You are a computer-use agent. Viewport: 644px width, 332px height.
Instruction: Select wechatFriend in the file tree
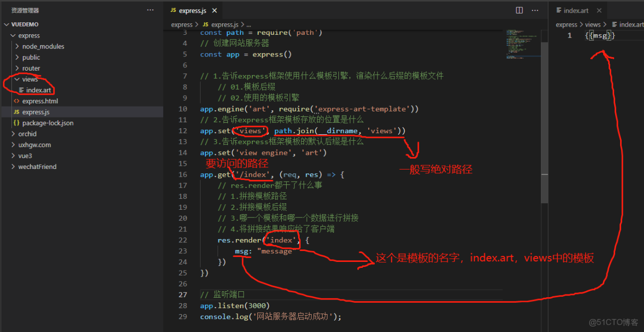36,166
